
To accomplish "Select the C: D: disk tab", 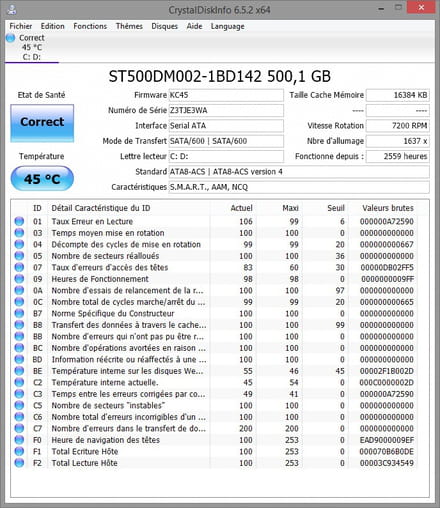I will (x=32, y=48).
